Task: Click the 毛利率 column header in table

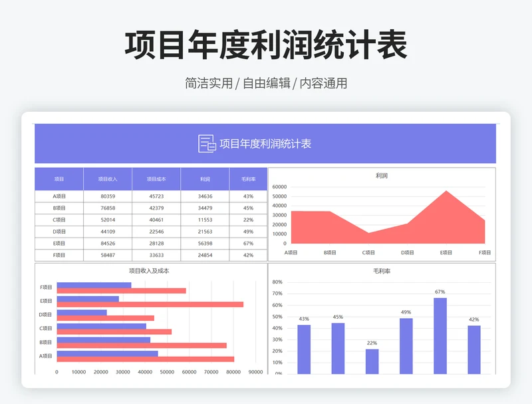Action: click(x=248, y=179)
